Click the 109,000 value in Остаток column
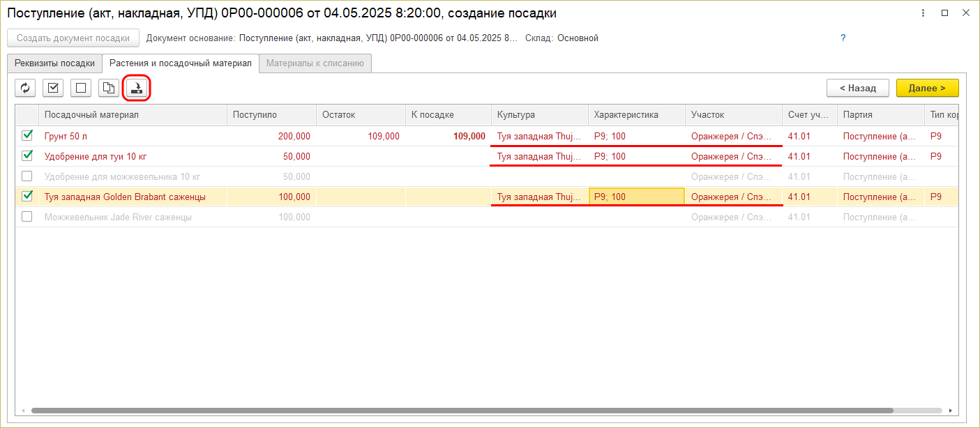Screen dimensions: 980x428 pos(383,136)
